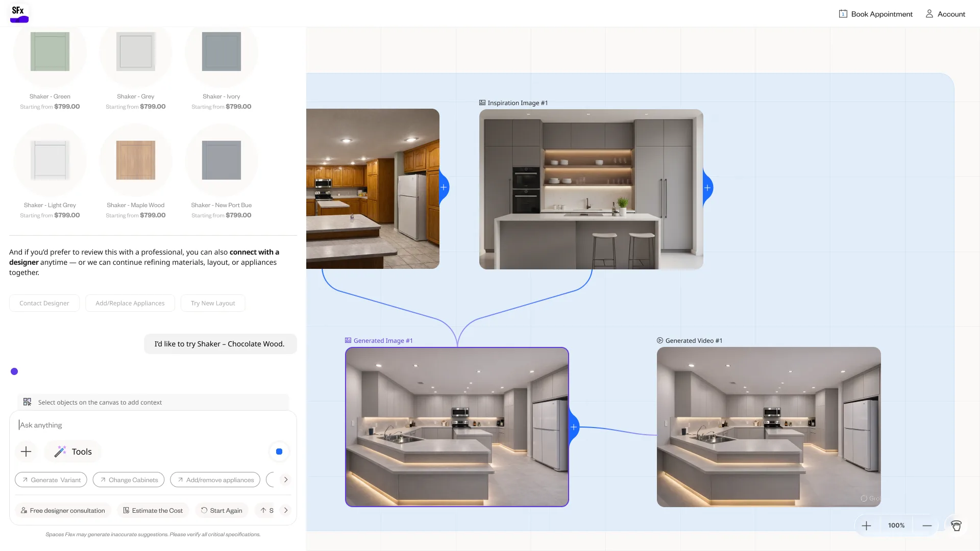Choose the Shaker - Light Grey swatch
Viewport: 980px width, 551px height.
(x=50, y=160)
